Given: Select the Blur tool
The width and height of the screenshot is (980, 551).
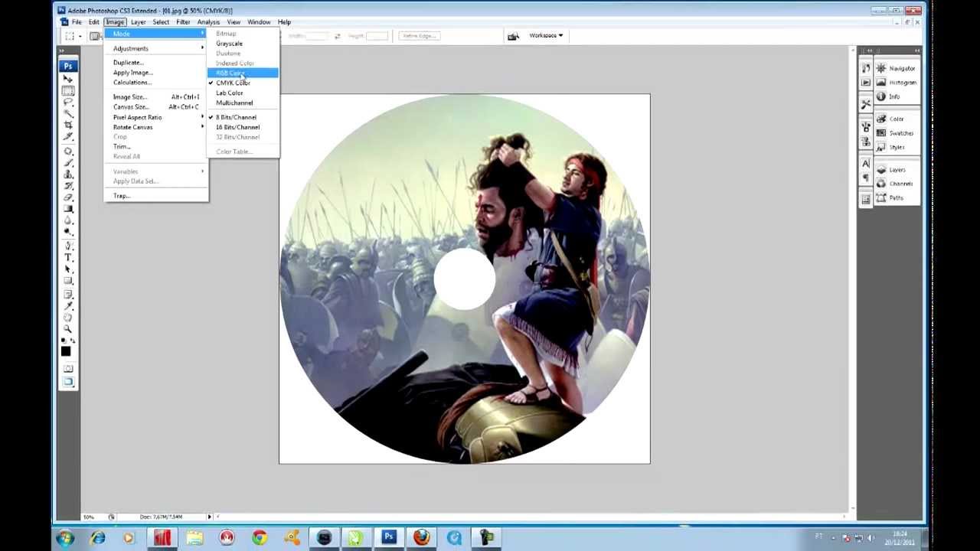Looking at the screenshot, I should (68, 219).
